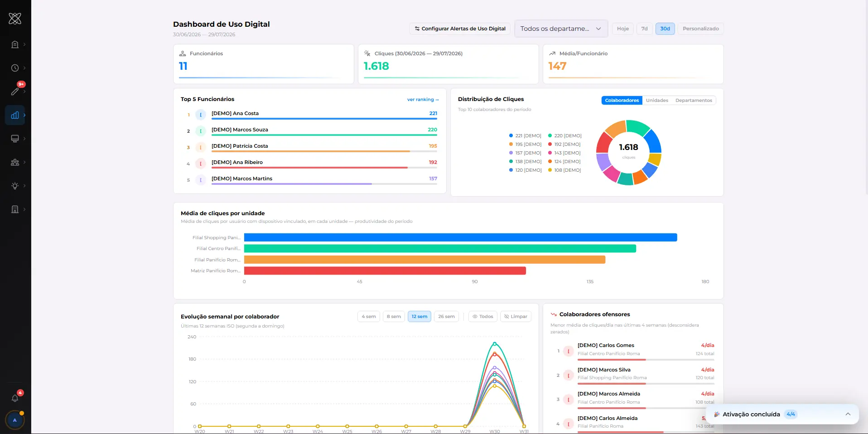Click Marcos Silva's avatar in ofensores list
This screenshot has height=434, width=868.
coord(569,376)
